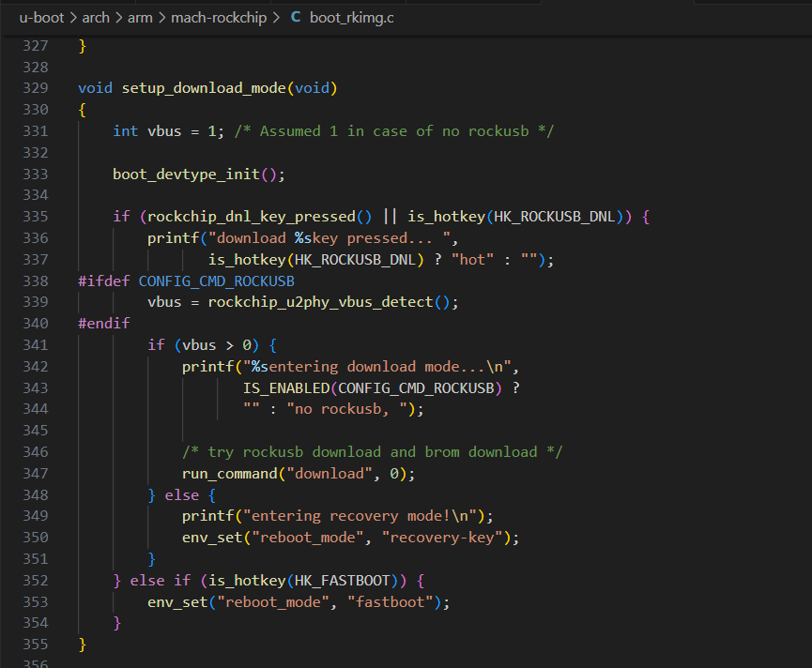Click line number 352 in gutter
Viewport: 812px width, 668px height.
coord(35,581)
